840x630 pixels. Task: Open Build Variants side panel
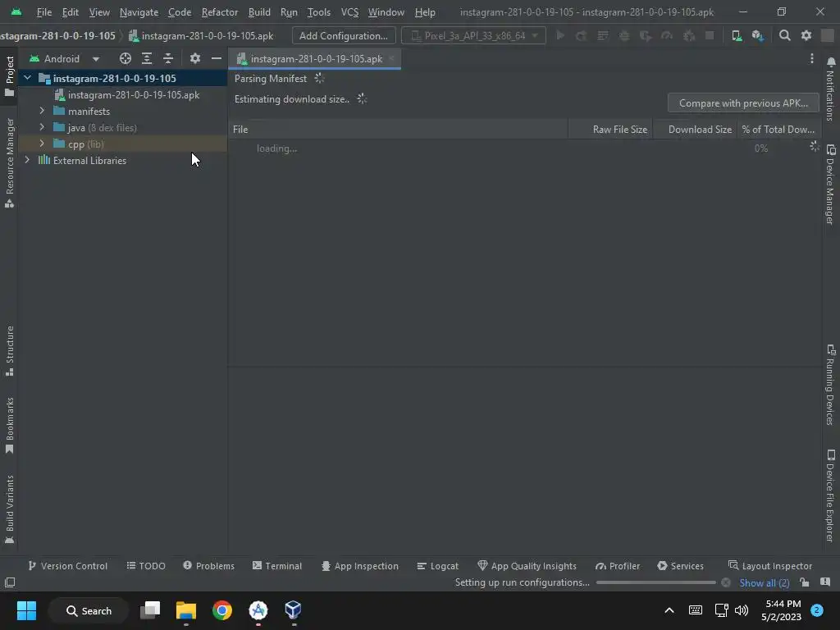pyautogui.click(x=10, y=509)
